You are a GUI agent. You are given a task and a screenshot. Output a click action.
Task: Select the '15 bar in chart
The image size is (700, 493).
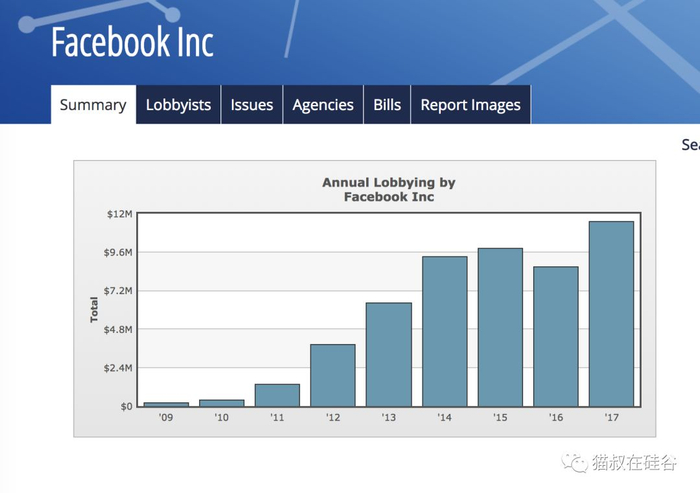(500, 327)
